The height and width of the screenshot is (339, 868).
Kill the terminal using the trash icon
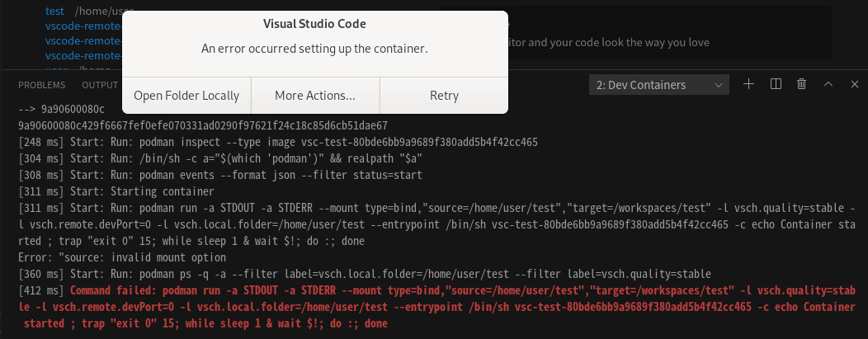(801, 84)
